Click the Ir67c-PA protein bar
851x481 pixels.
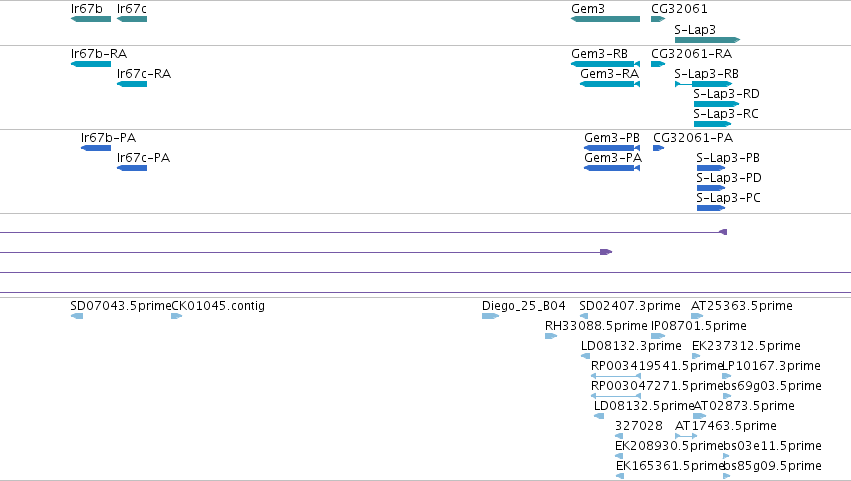click(x=132, y=168)
